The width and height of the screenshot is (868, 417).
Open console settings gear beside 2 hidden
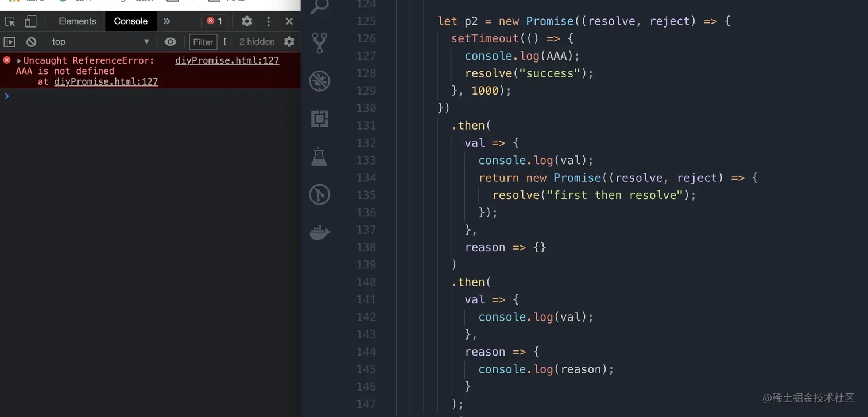click(289, 42)
